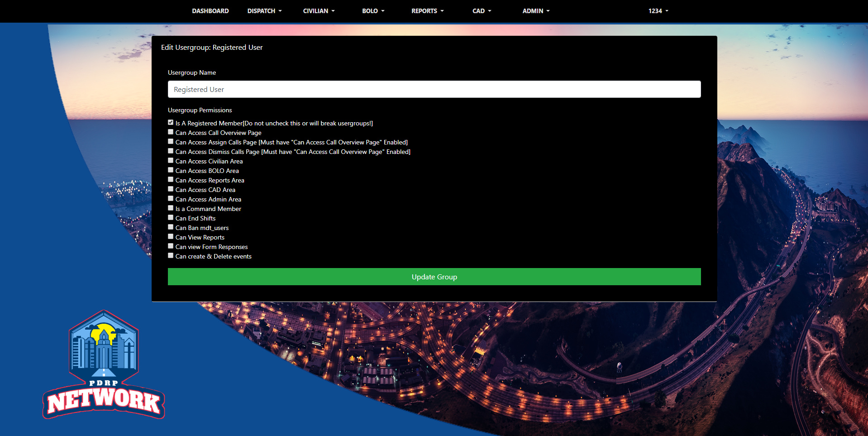
Task: Enable Can Access Call Overview Page
Action: [171, 132]
